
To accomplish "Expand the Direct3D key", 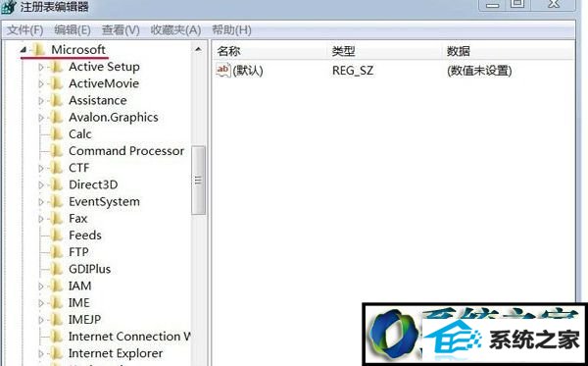I will (x=41, y=185).
